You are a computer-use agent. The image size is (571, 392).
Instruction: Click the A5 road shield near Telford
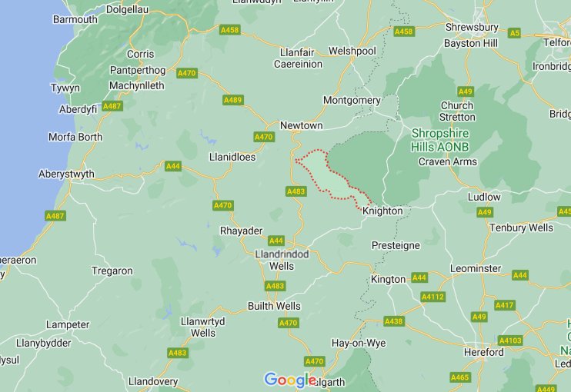(514, 33)
